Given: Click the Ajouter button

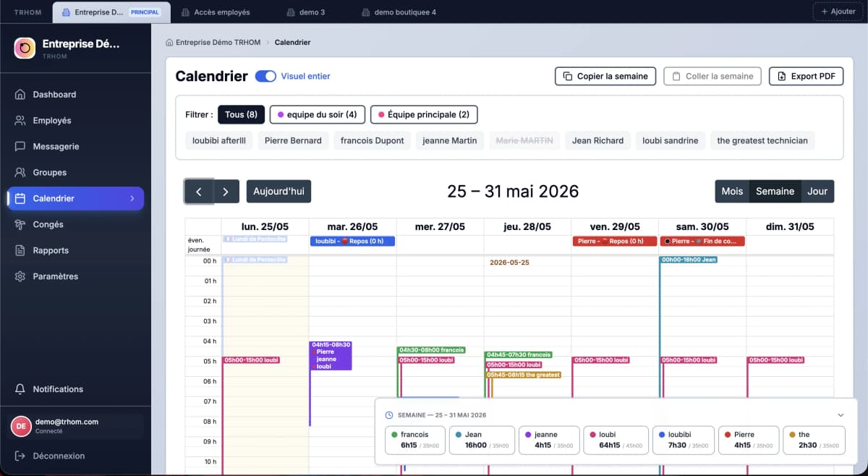Looking at the screenshot, I should tap(838, 12).
